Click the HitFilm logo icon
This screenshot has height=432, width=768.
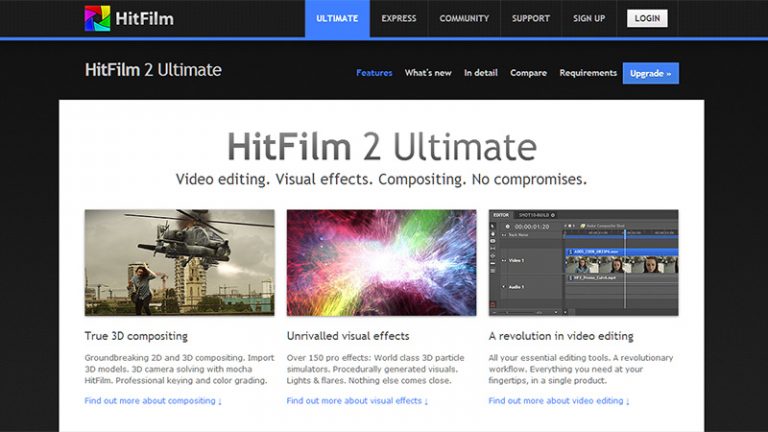pyautogui.click(x=98, y=18)
